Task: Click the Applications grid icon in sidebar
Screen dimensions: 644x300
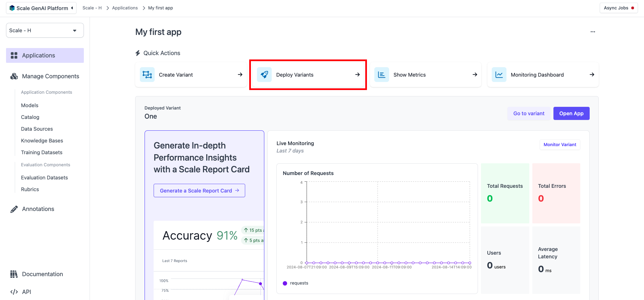Action: click(x=14, y=55)
